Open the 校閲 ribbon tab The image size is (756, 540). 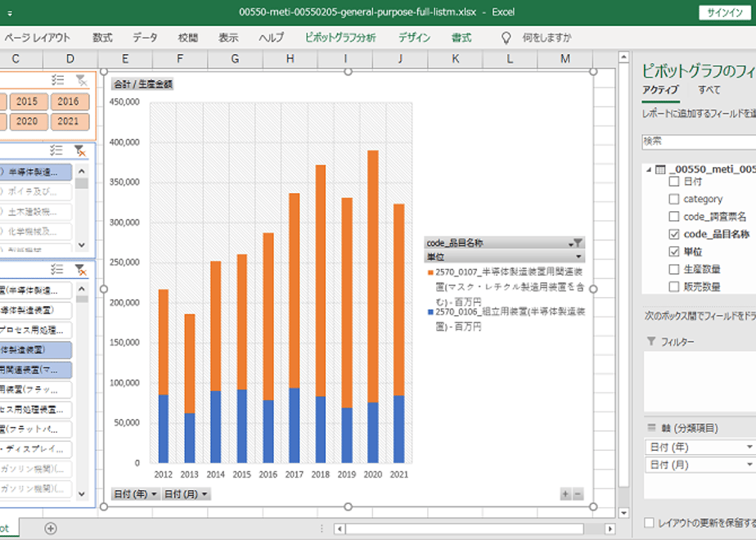tap(188, 38)
